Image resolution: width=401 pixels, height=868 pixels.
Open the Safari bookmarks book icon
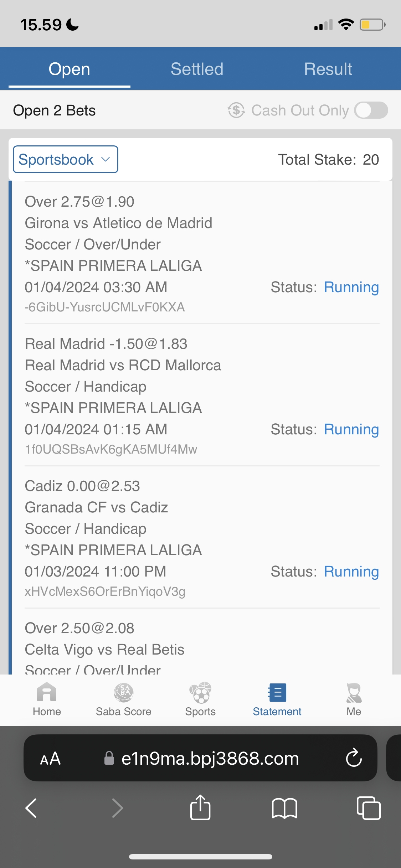(284, 808)
